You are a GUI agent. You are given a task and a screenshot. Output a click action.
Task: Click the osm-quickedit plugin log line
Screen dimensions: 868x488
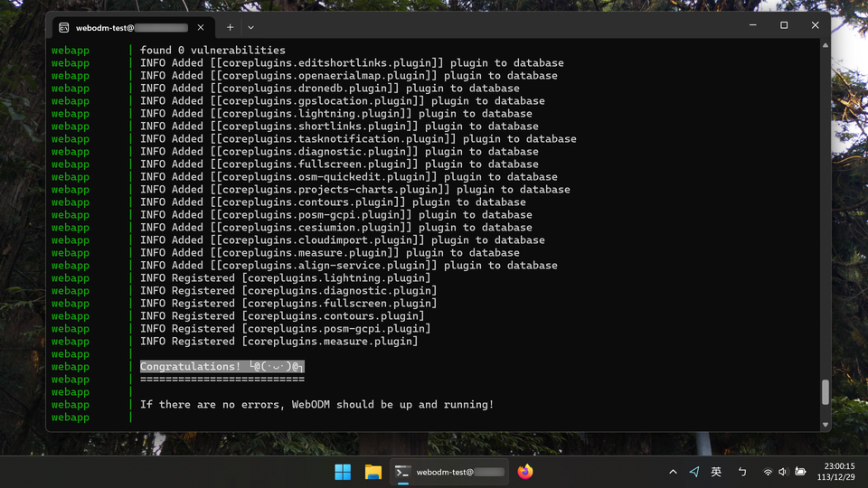tap(349, 177)
